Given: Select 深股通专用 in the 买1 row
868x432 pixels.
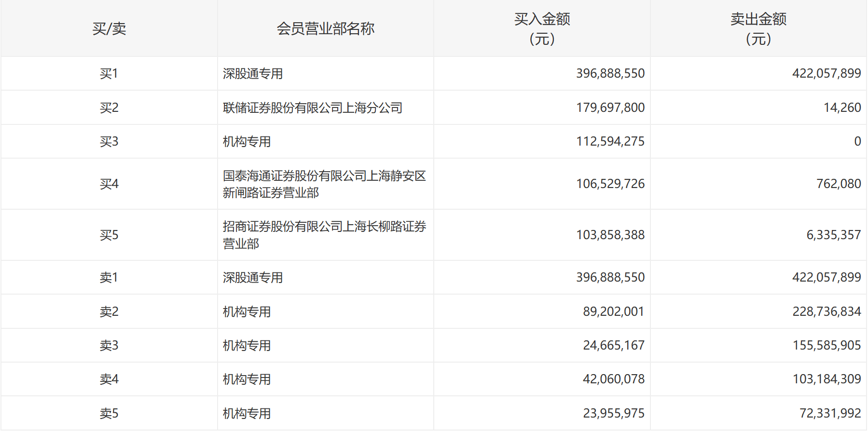Looking at the screenshot, I should [x=253, y=74].
